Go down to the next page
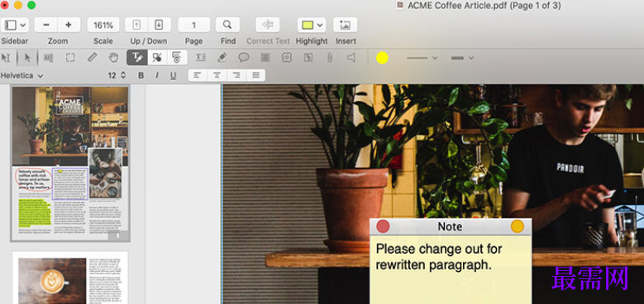644x304 pixels. point(159,25)
